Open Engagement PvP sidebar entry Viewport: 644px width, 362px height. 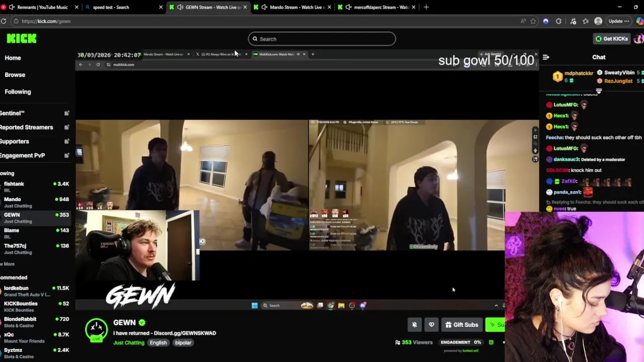pyautogui.click(x=23, y=155)
